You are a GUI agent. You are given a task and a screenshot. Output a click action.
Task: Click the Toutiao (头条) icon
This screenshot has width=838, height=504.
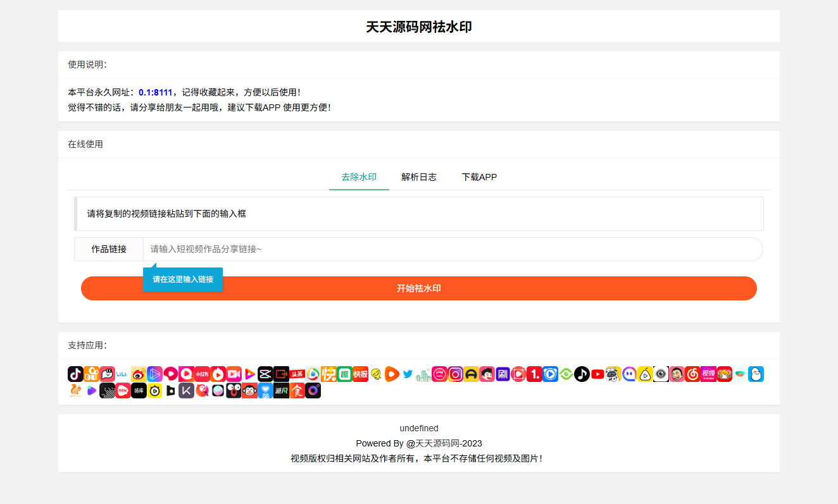[296, 374]
